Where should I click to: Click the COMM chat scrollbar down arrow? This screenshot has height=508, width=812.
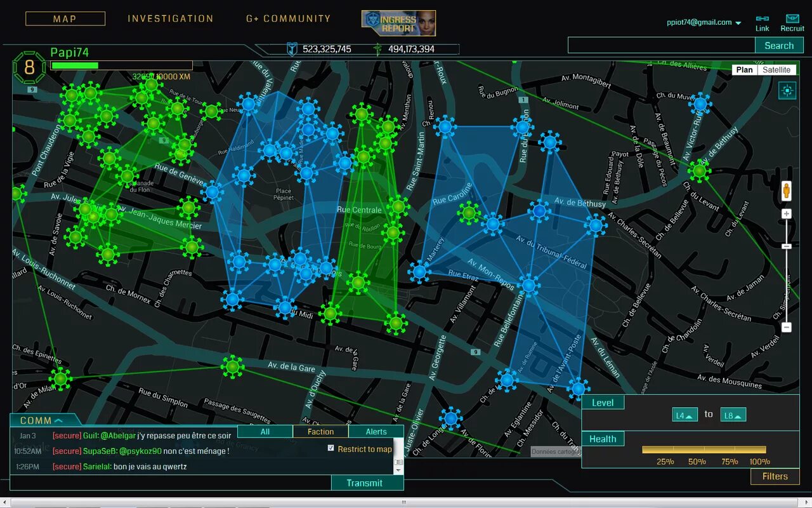coord(398,471)
